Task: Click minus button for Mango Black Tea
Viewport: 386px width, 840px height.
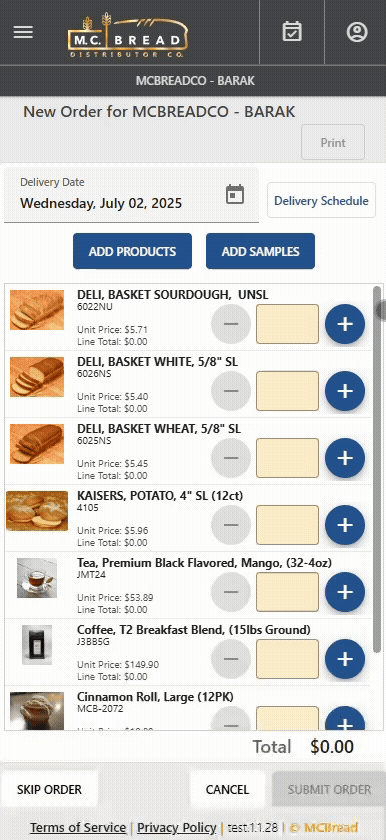Action: [x=231, y=592]
